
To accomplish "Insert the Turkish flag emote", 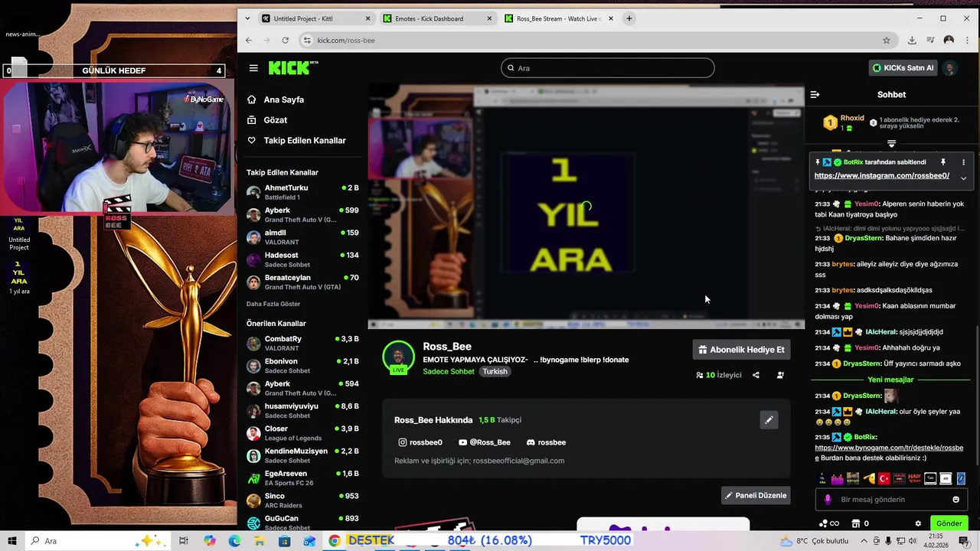I will click(884, 478).
